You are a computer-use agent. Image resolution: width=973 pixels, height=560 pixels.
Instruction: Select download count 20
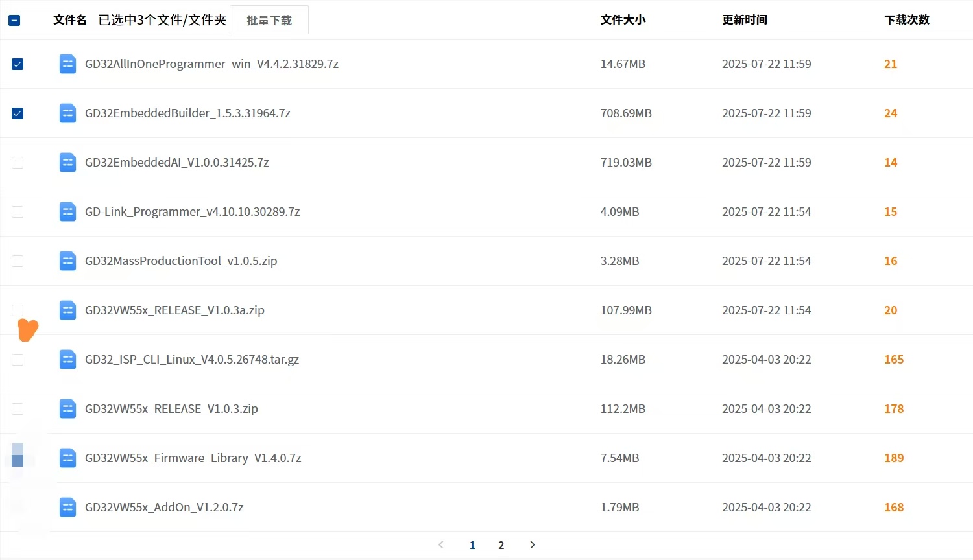(891, 310)
